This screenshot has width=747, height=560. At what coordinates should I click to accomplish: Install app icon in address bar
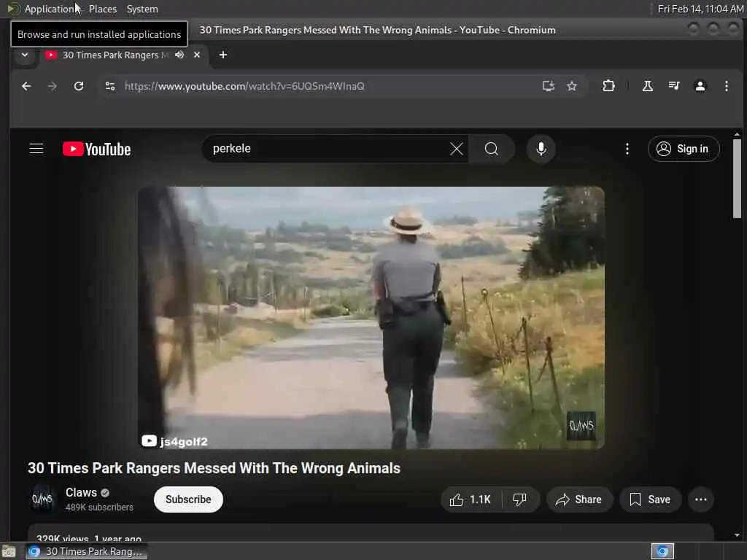(x=549, y=86)
